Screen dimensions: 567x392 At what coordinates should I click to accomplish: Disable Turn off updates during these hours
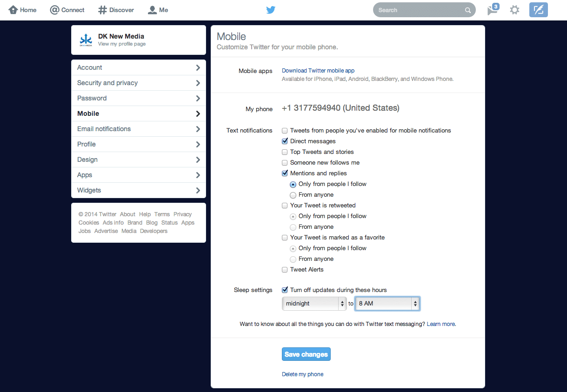(285, 290)
